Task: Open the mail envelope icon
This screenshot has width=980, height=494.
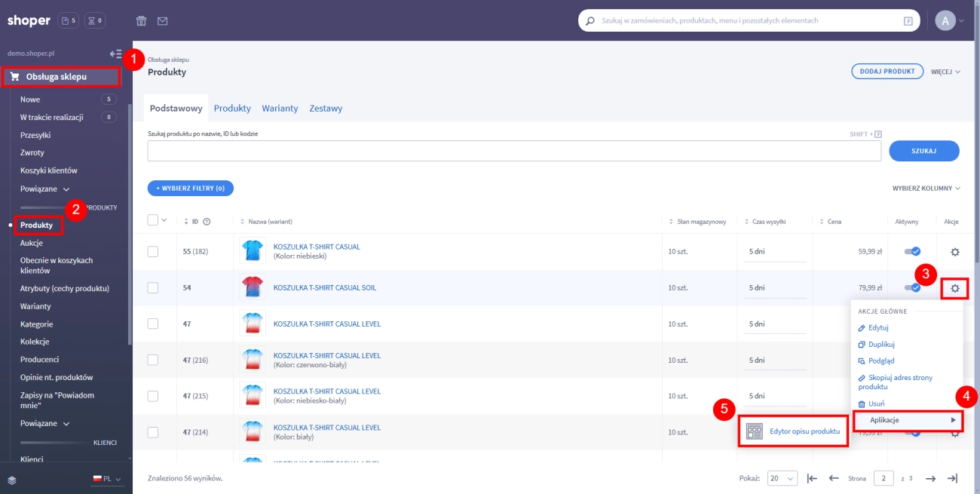Action: pyautogui.click(x=163, y=20)
